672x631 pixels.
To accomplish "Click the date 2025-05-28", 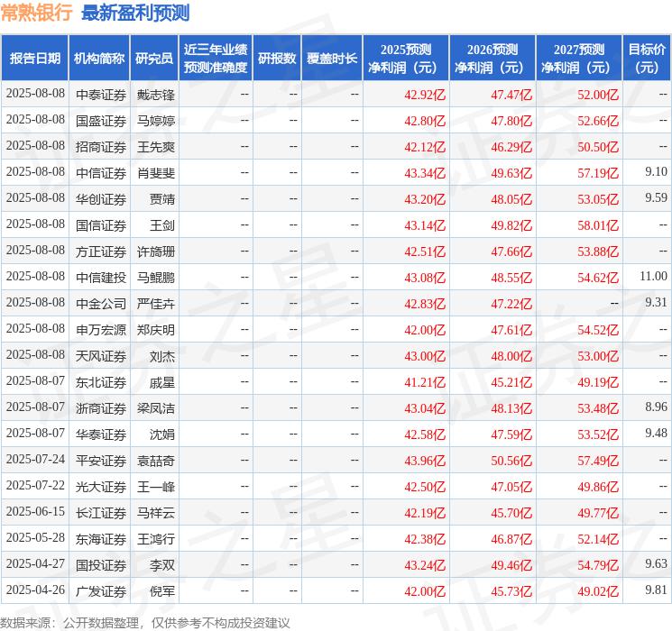I will click(35, 537).
